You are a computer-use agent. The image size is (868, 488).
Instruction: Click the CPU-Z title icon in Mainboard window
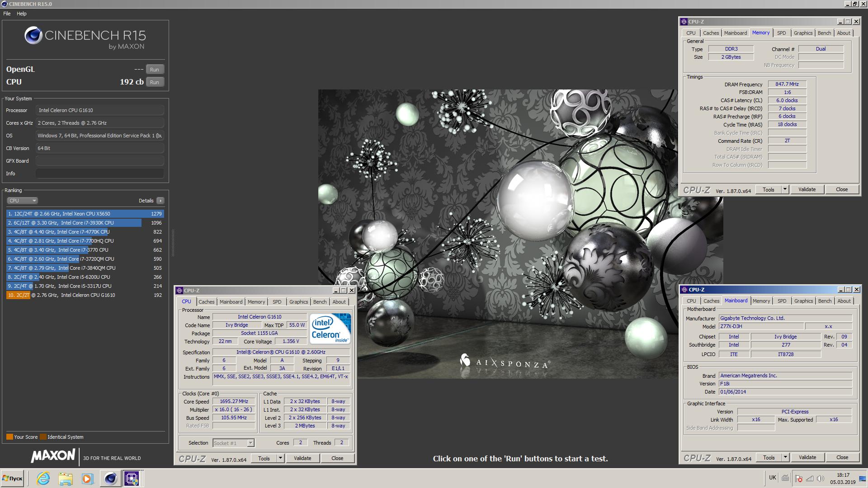pos(685,290)
